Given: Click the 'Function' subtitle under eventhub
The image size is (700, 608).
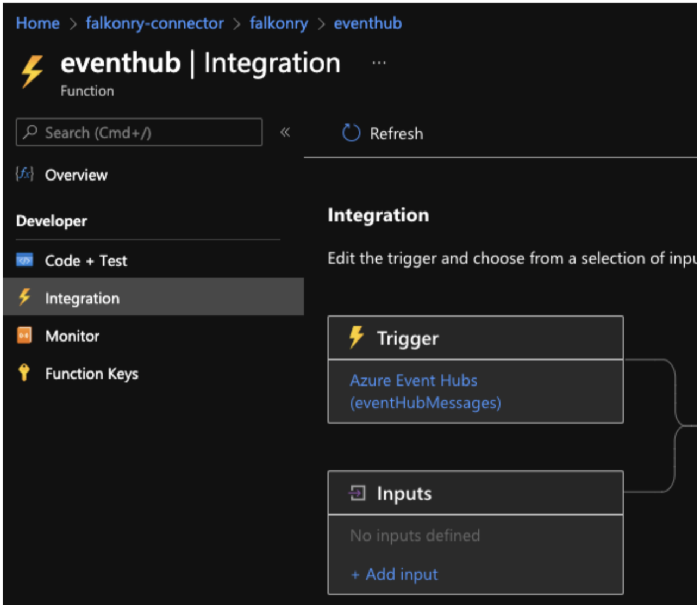Looking at the screenshot, I should pos(87,91).
